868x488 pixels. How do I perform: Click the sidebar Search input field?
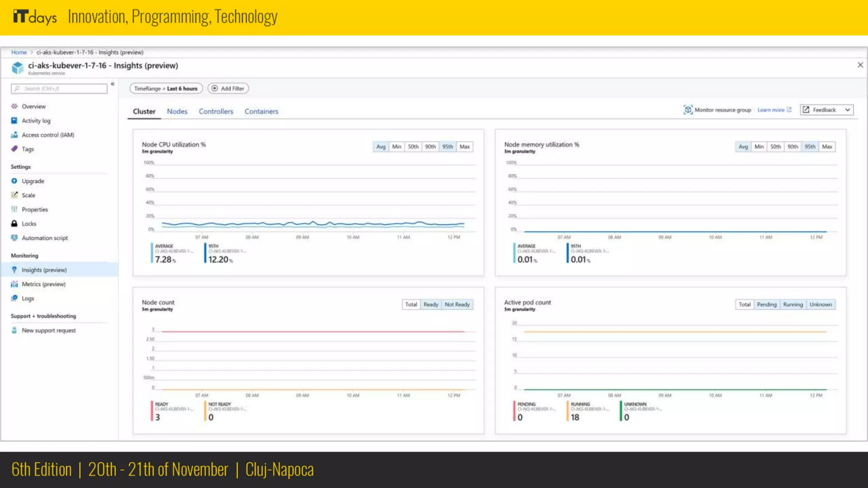click(59, 89)
